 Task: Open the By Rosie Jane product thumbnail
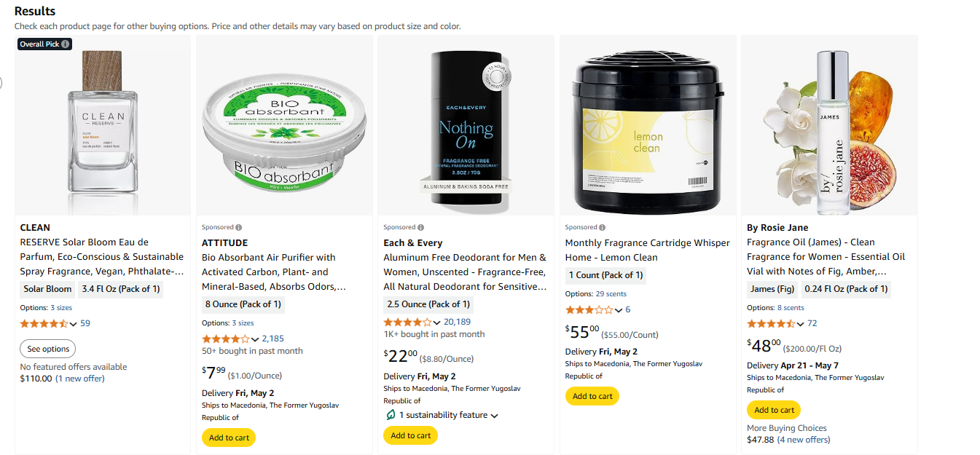pos(829,125)
